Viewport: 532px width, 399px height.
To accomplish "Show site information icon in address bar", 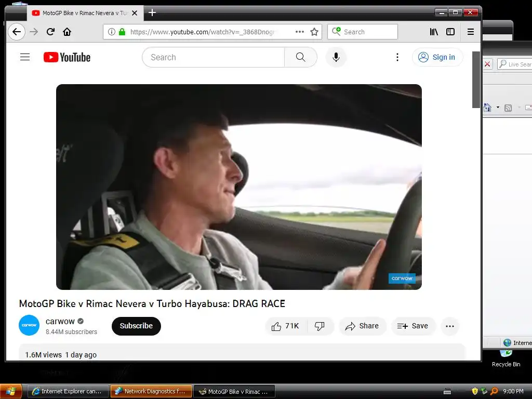I will tap(111, 32).
